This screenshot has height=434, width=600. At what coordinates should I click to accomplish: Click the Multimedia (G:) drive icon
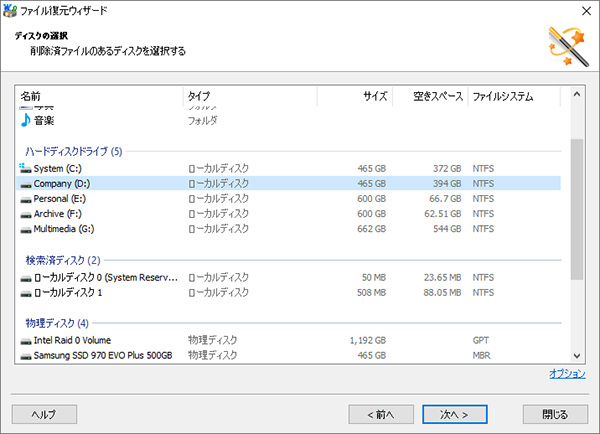click(x=26, y=229)
